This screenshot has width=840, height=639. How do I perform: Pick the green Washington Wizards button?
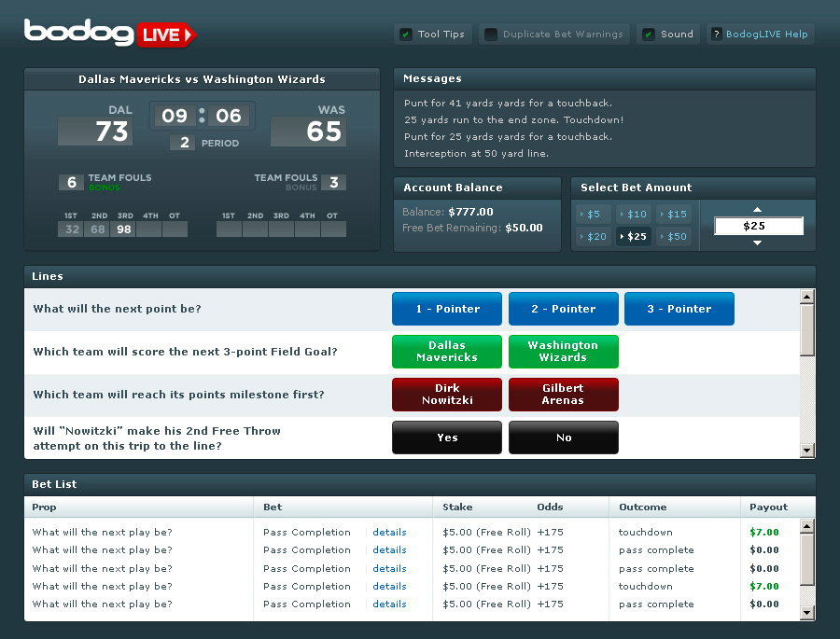click(564, 352)
